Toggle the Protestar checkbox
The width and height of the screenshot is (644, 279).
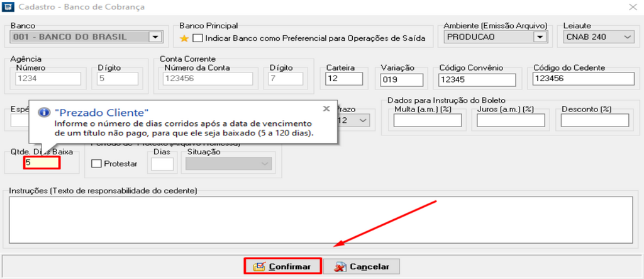pos(96,164)
